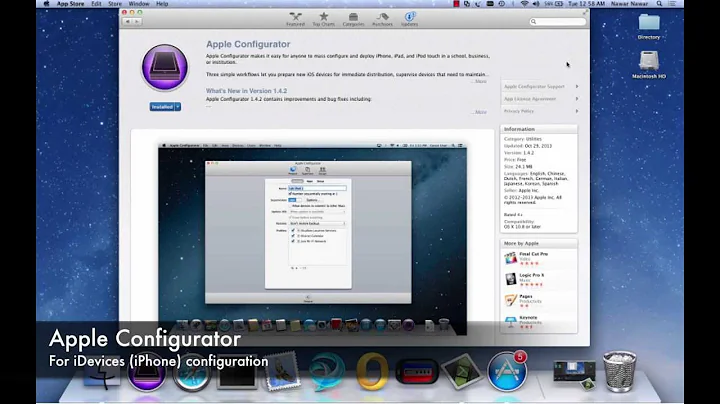The image size is (720, 404).
Task: Open the stack beside Trash in Dock
Action: 574,374
